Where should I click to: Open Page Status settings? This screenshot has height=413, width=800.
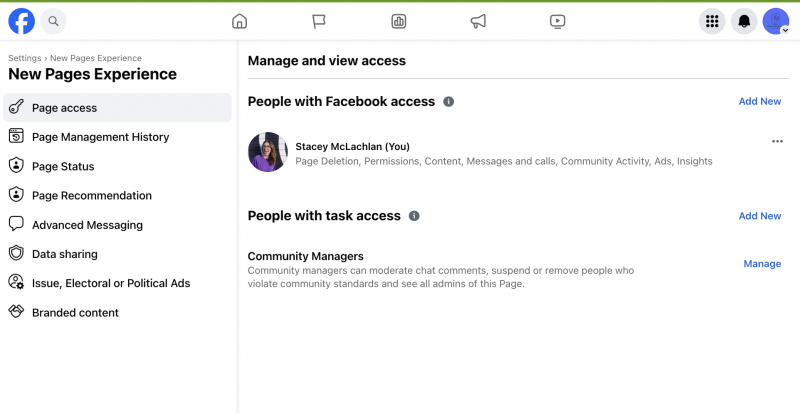click(117, 166)
